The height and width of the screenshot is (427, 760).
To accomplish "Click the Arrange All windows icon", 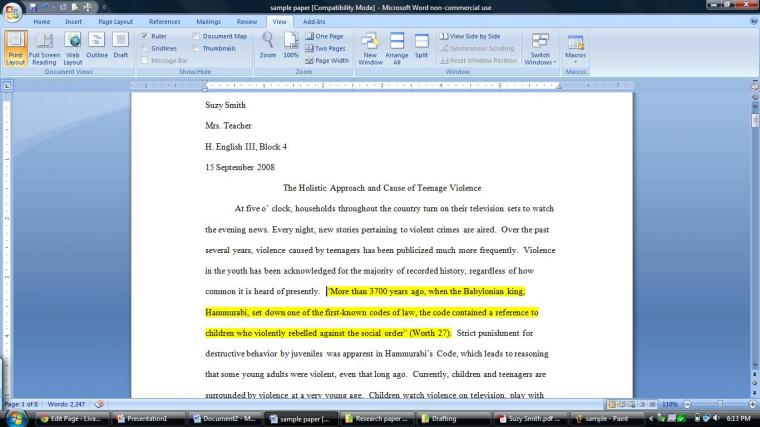I will [397, 47].
